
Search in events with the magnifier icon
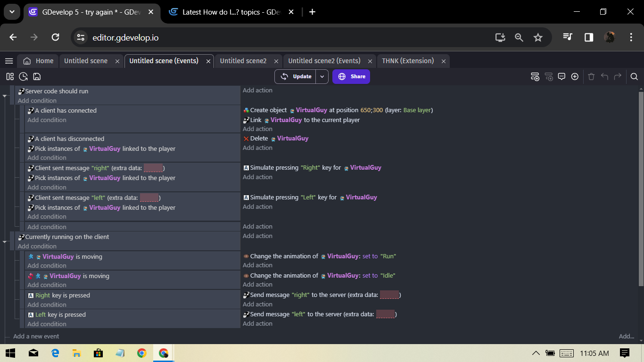click(634, 76)
